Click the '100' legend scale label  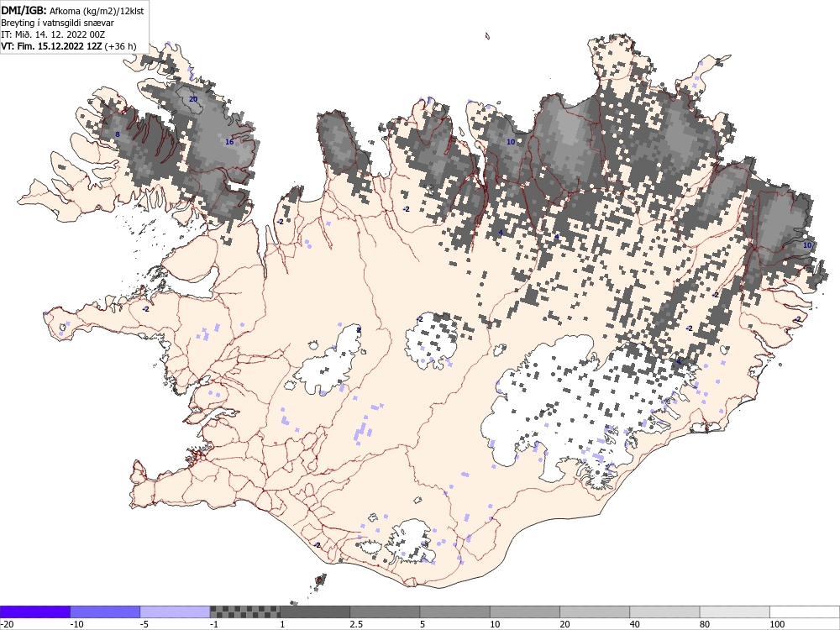tap(777, 624)
